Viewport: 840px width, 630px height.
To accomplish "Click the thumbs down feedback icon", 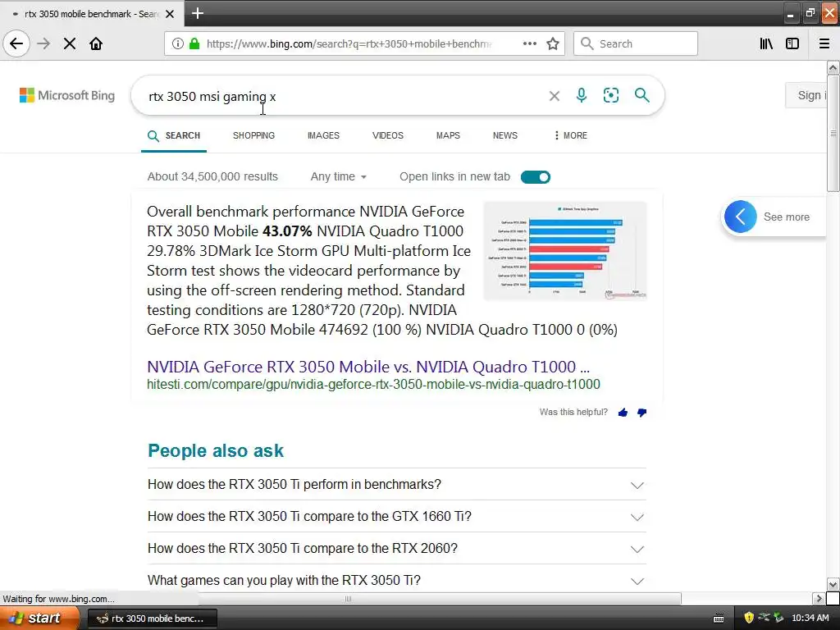I will 641,413.
